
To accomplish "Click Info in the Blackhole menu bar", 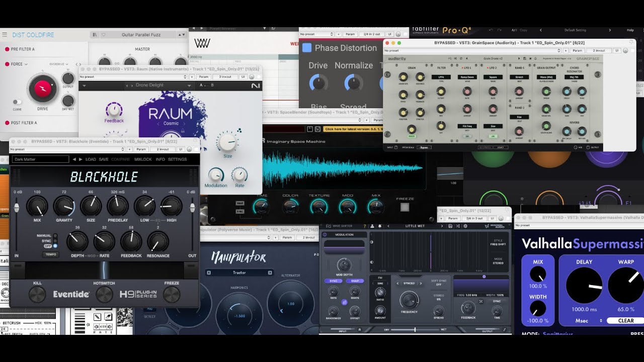I will [x=160, y=159].
